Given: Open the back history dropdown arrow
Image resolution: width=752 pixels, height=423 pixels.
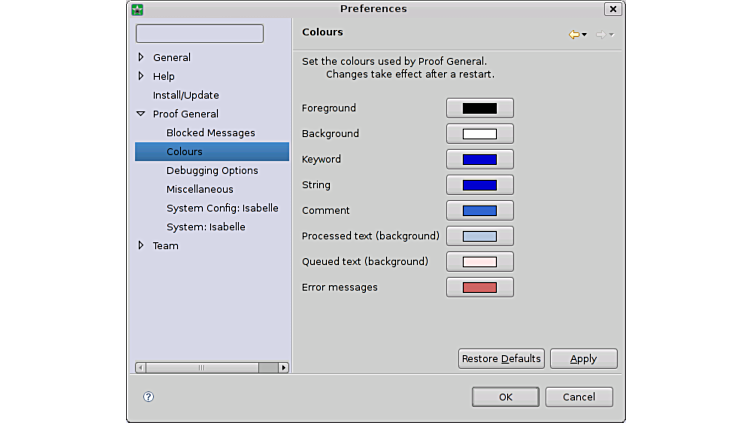Looking at the screenshot, I should point(585,35).
